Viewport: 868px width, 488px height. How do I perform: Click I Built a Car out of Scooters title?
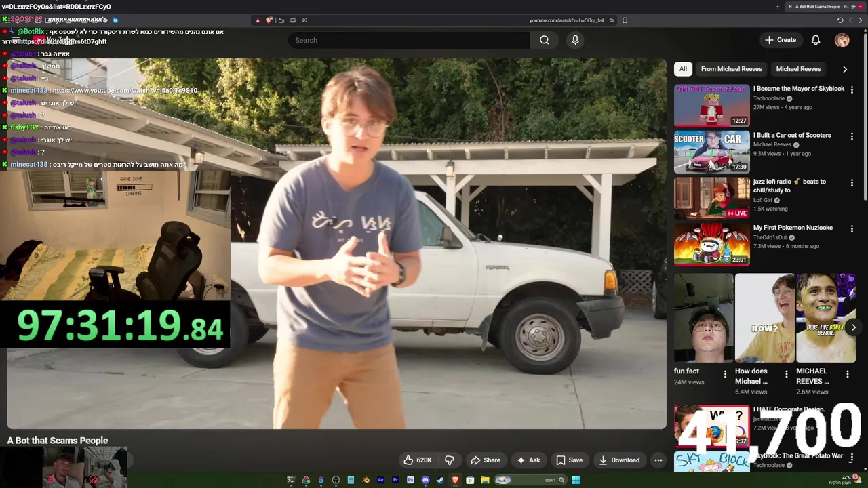pos(791,135)
